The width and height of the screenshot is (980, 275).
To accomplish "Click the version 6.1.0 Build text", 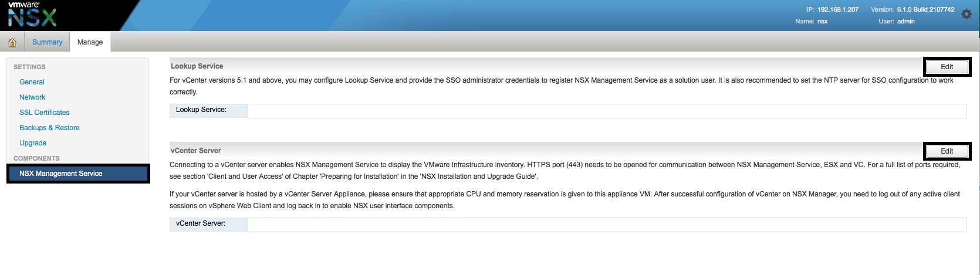I will (925, 10).
